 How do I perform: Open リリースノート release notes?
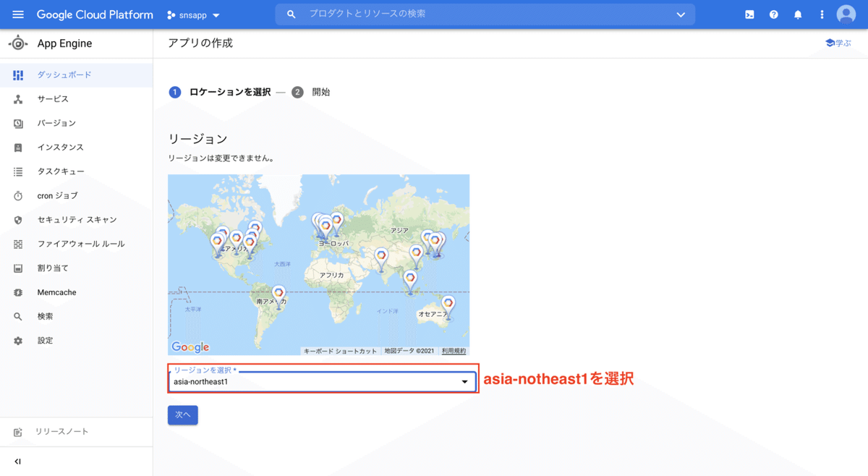point(76,432)
